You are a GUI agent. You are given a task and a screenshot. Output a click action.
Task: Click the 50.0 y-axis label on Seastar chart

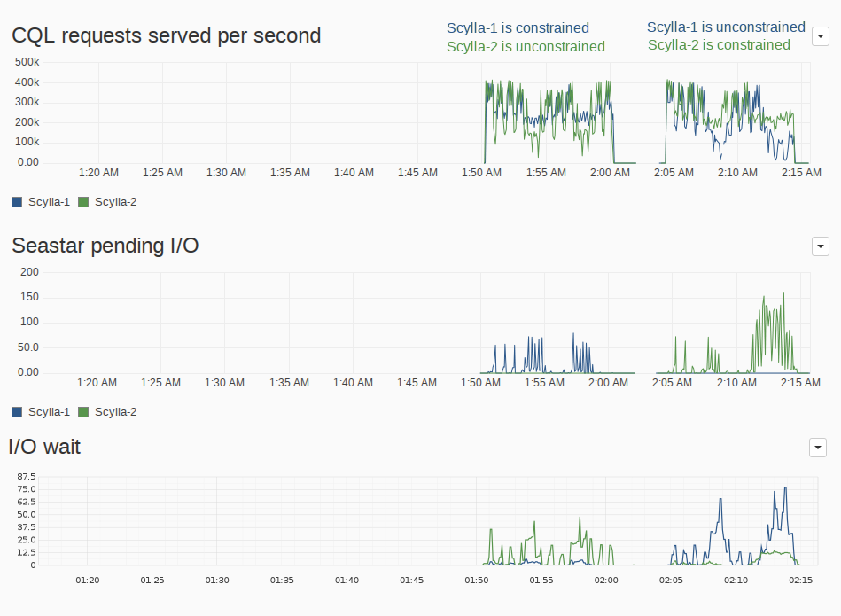[x=27, y=347]
